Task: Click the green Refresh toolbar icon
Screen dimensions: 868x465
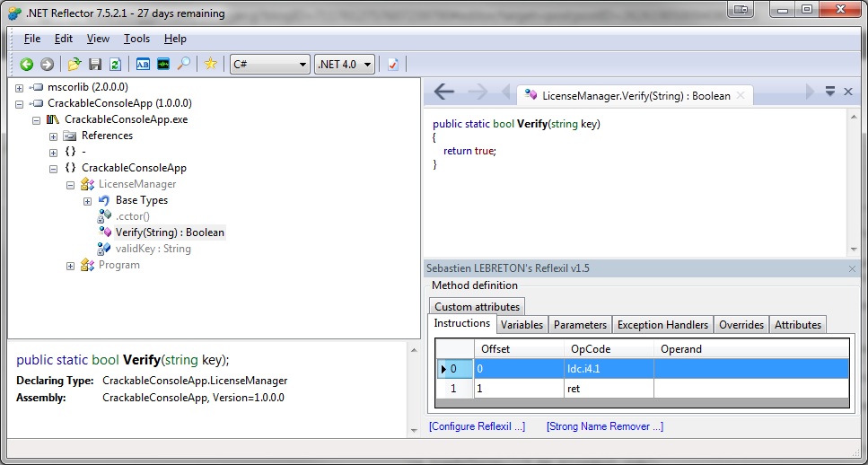Action: pyautogui.click(x=115, y=65)
